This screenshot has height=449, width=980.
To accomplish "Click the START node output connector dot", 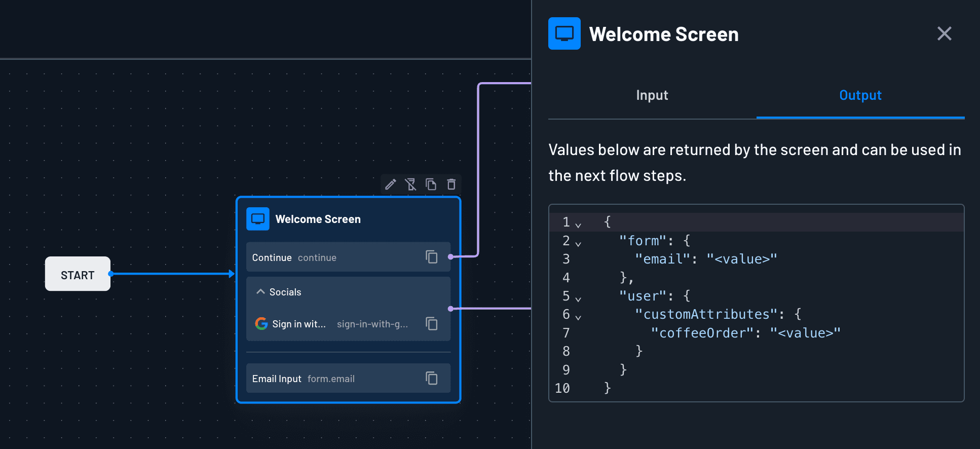I will 110,274.
